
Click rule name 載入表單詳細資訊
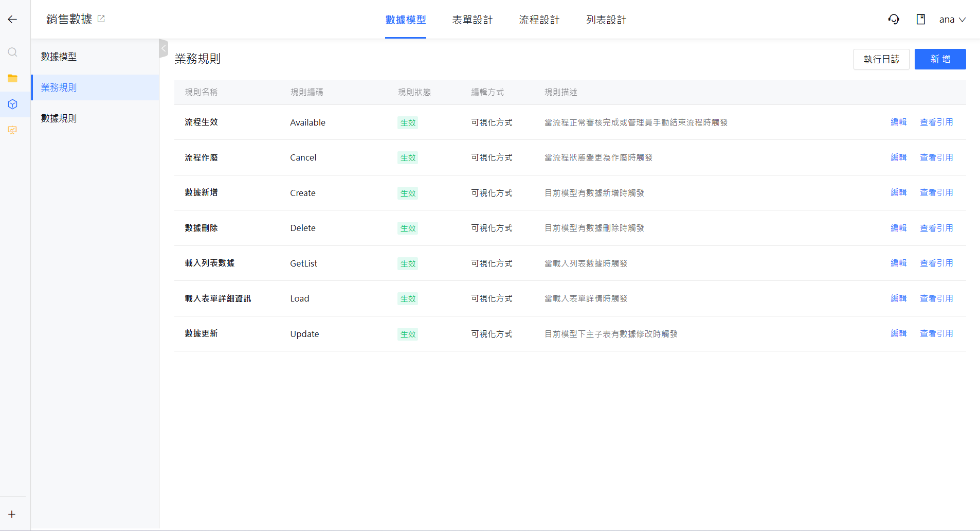[x=218, y=298]
